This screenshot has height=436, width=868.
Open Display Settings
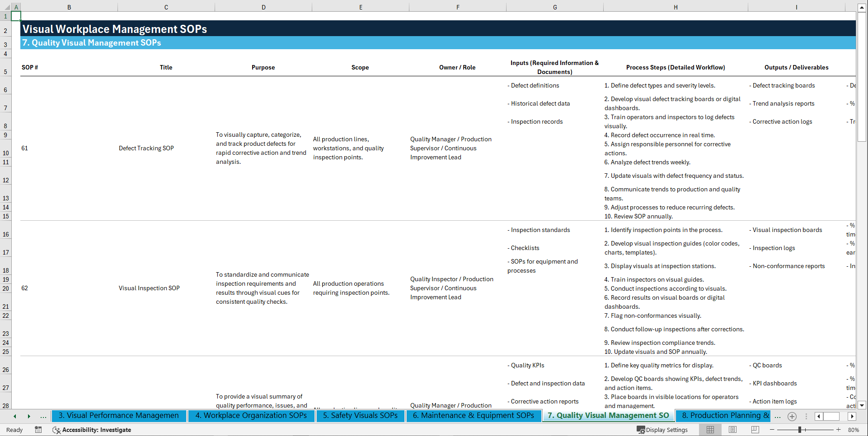point(662,430)
